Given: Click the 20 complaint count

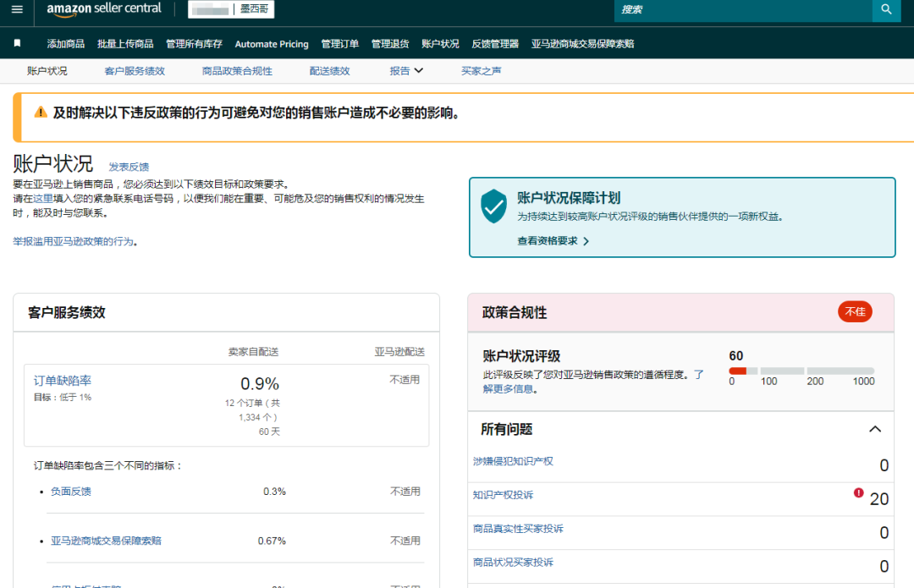Looking at the screenshot, I should 879,499.
